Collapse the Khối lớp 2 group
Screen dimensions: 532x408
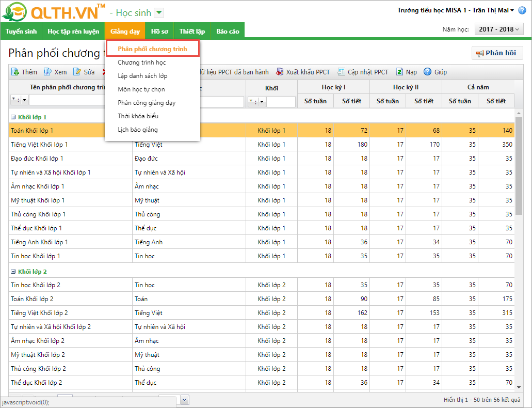(x=13, y=272)
